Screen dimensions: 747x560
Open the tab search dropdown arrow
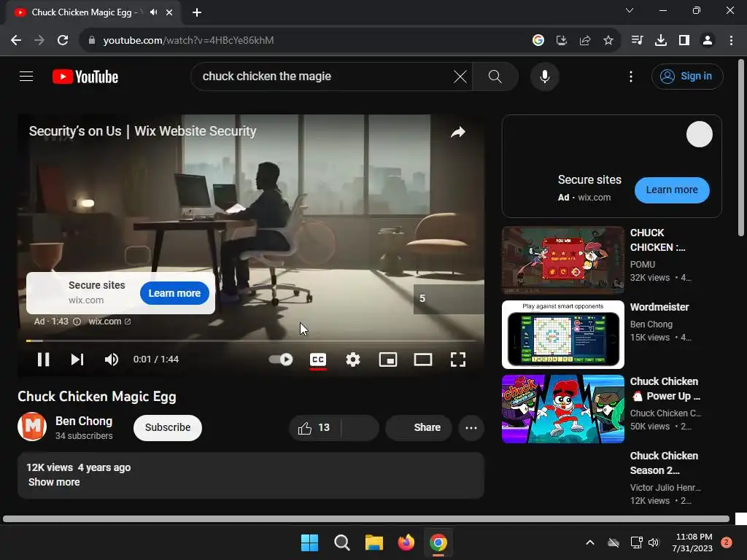pyautogui.click(x=630, y=10)
